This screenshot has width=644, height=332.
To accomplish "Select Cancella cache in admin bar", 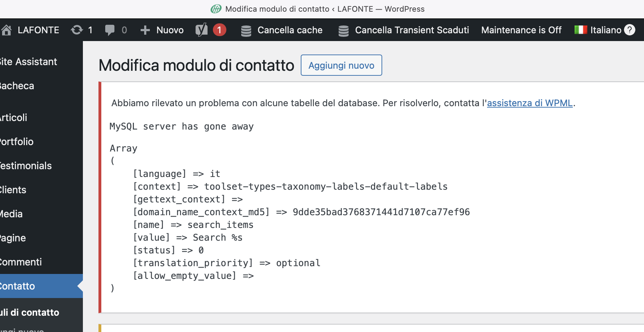I will pyautogui.click(x=290, y=30).
